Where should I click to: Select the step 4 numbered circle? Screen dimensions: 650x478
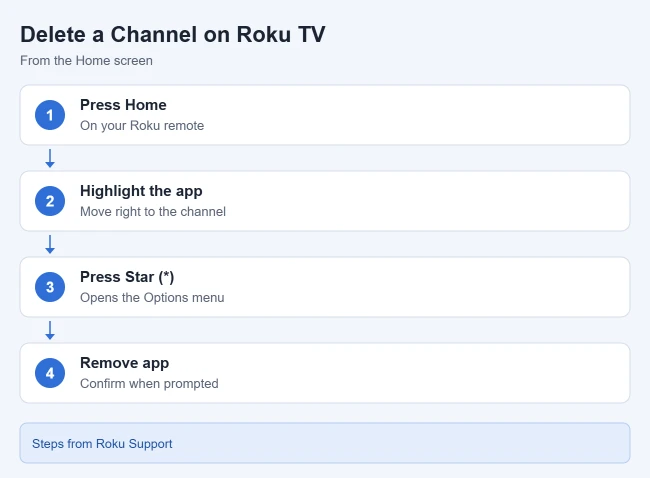(x=50, y=373)
